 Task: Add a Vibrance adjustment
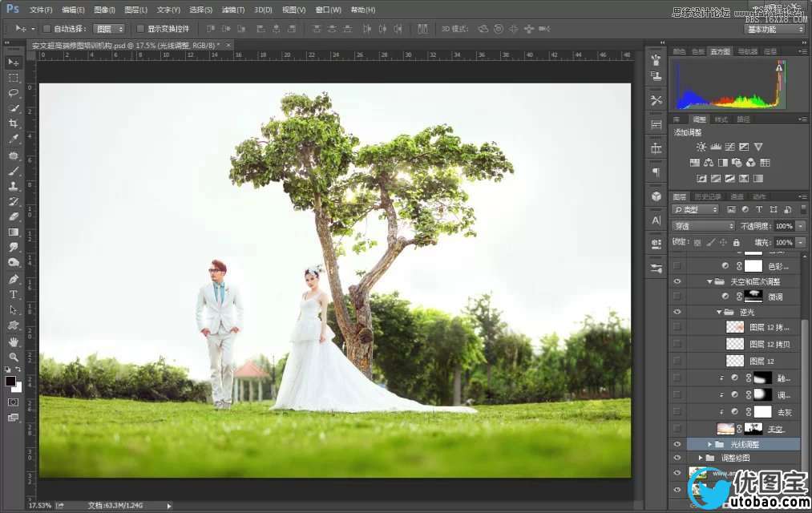click(x=758, y=147)
